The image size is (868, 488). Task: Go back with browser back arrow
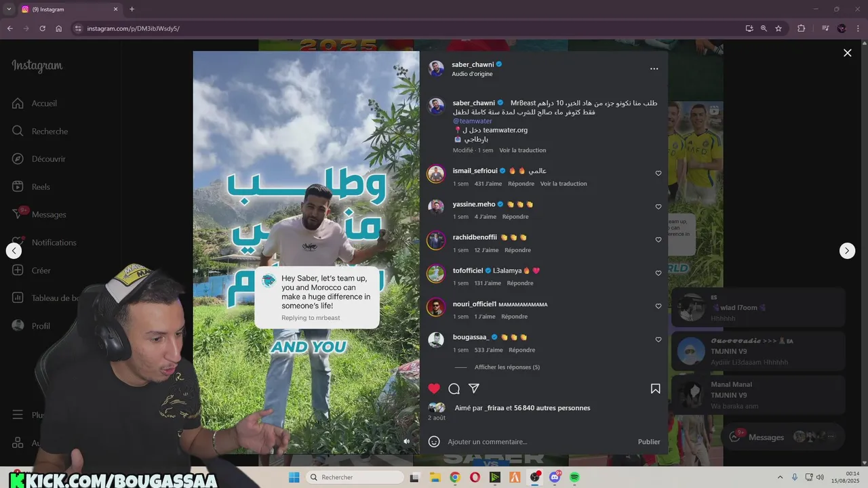click(9, 28)
